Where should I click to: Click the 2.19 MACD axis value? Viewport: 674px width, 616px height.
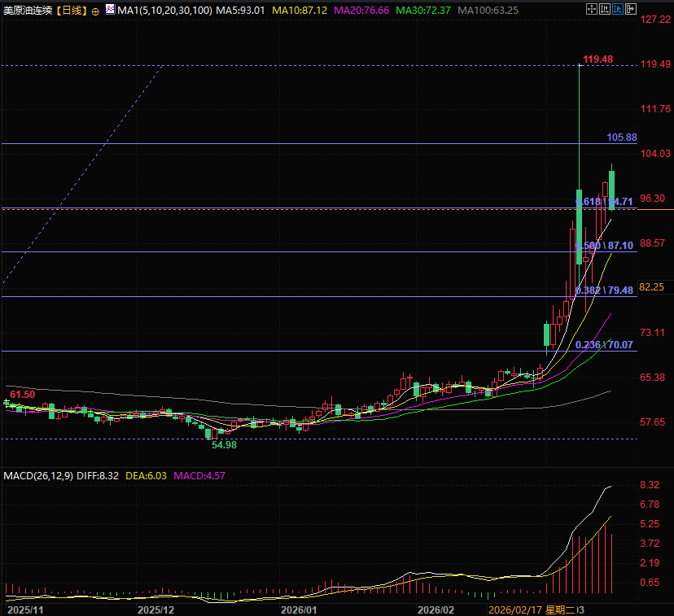650,563
